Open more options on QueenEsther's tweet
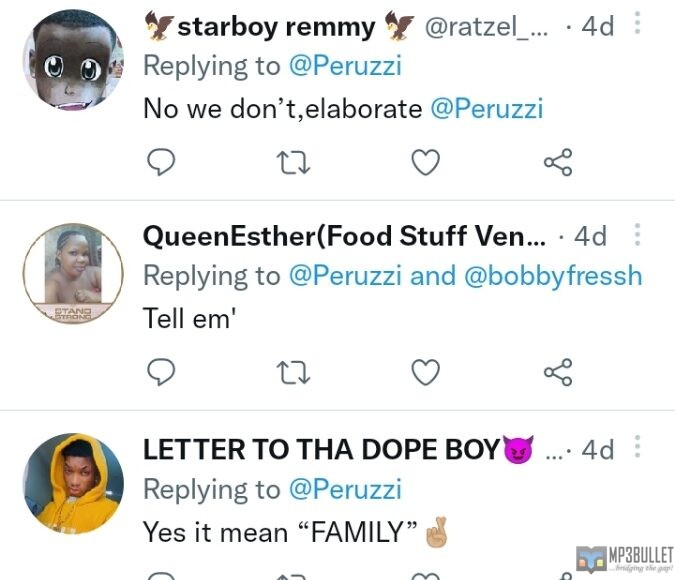The height and width of the screenshot is (580, 675). point(638,236)
